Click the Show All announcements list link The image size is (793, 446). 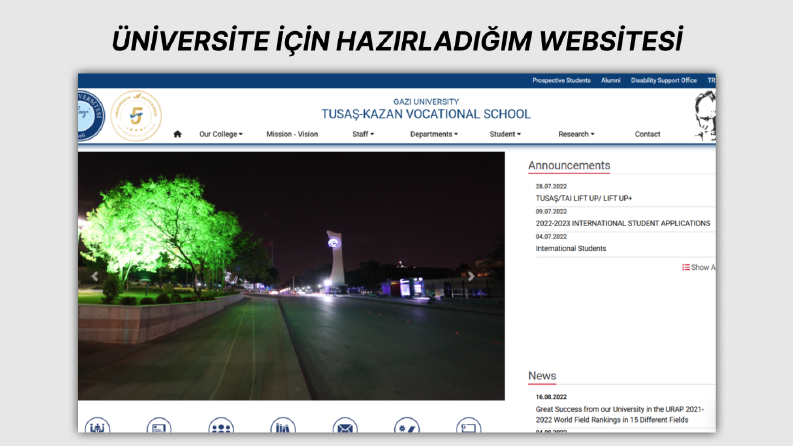[698, 267]
